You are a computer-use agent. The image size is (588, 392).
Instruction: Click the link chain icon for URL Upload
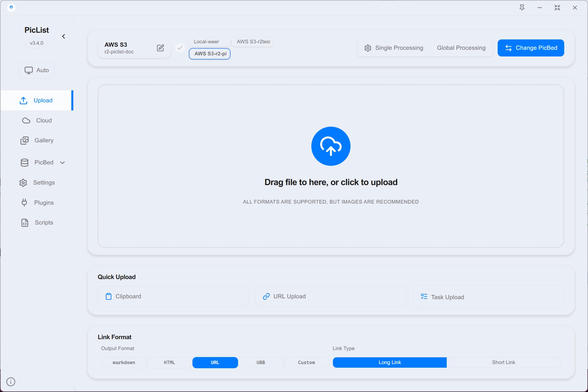[x=266, y=296]
